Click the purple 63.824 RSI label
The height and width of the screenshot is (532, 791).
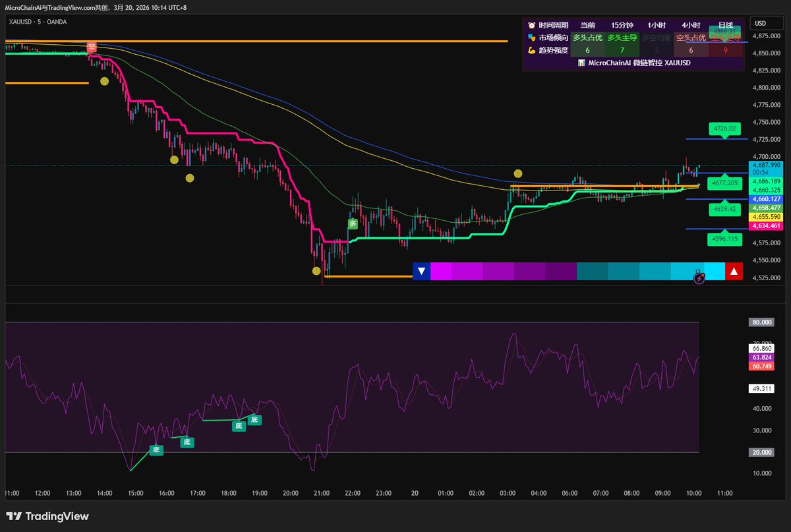(x=761, y=357)
